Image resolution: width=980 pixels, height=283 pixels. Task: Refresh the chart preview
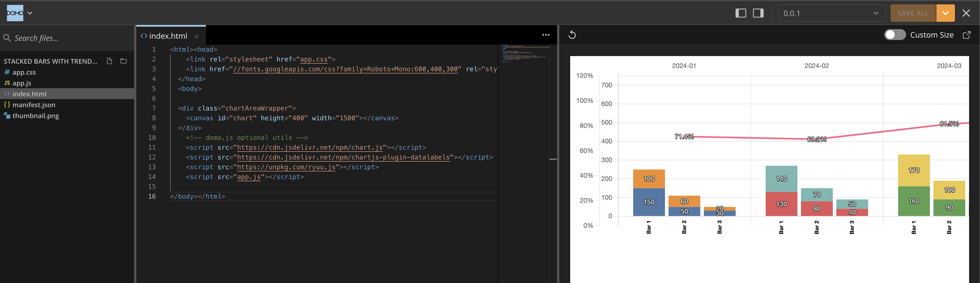[x=572, y=35]
